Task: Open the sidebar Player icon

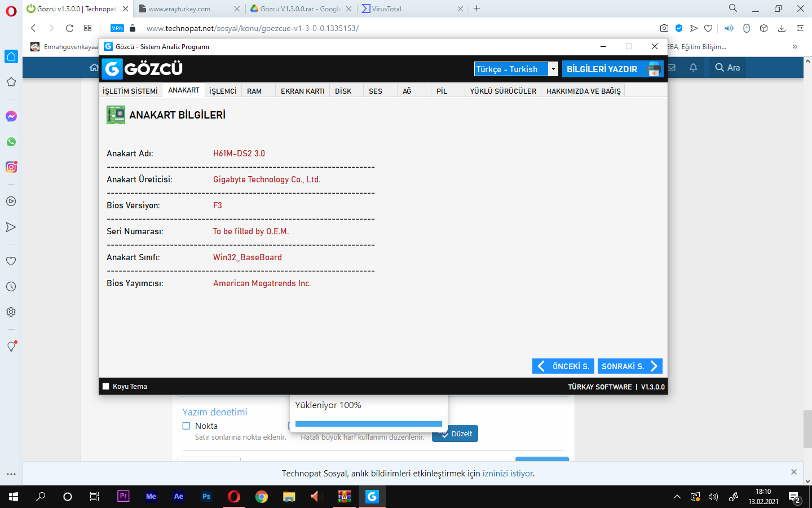Action: [11, 202]
